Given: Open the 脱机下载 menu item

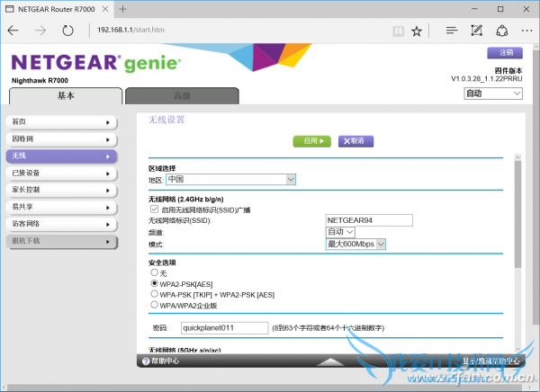Looking at the screenshot, I should pos(61,241).
